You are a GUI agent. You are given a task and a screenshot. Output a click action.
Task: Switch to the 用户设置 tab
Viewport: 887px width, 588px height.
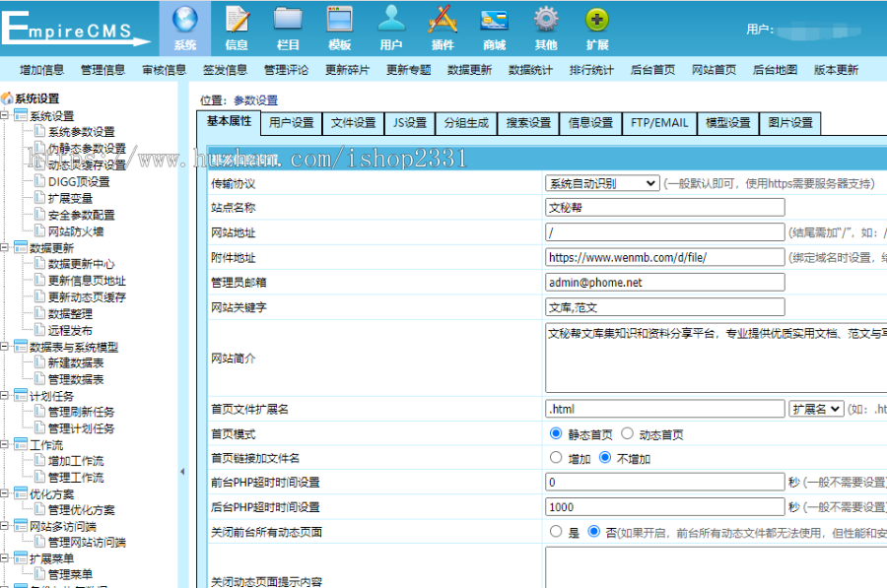coord(292,123)
